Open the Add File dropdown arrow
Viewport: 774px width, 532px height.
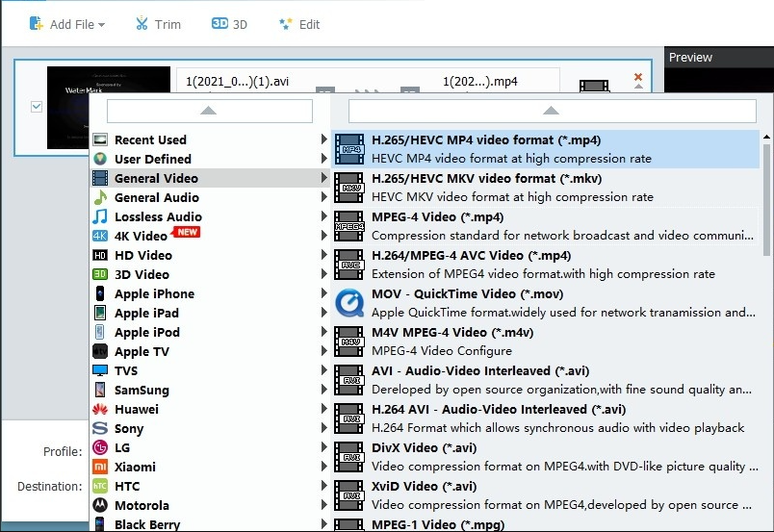pos(102,25)
